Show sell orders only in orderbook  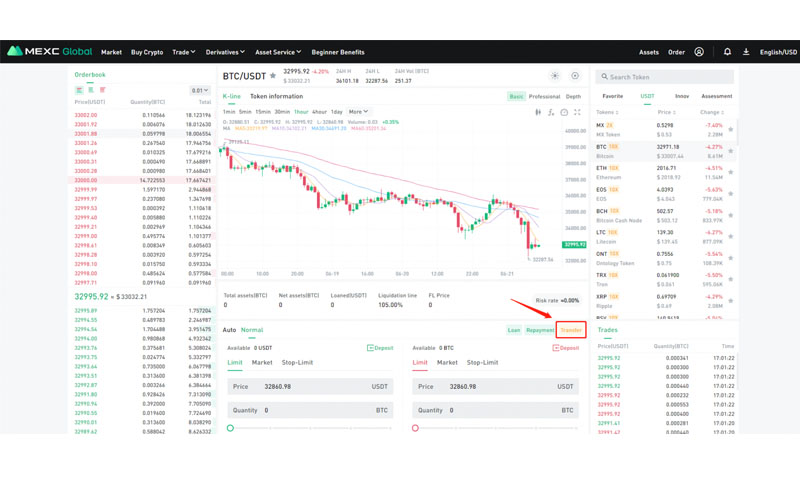click(x=103, y=90)
